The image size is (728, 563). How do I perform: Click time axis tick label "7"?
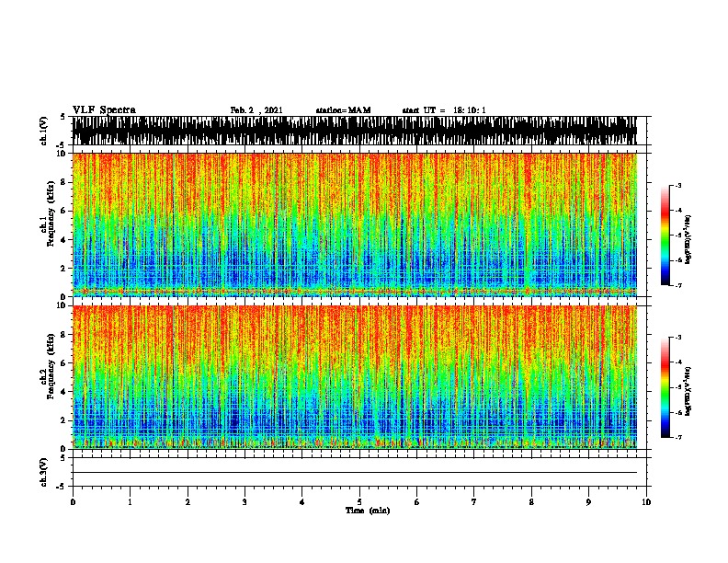point(474,502)
